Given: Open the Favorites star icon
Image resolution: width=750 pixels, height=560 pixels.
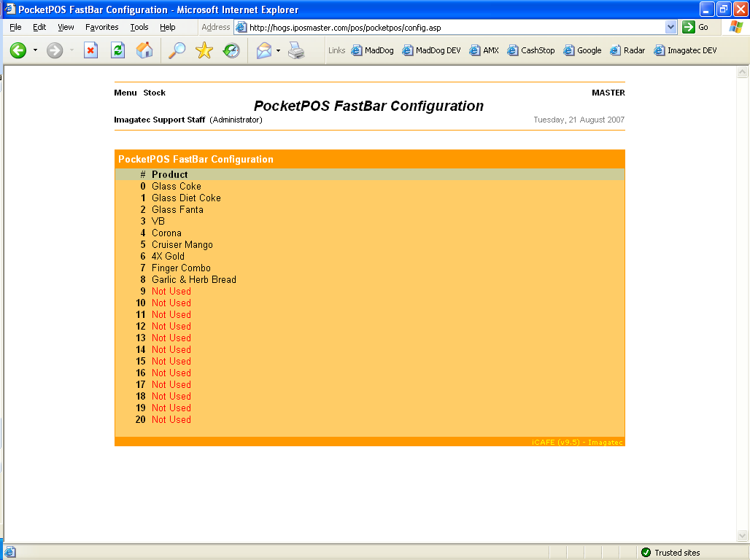Looking at the screenshot, I should tap(204, 50).
